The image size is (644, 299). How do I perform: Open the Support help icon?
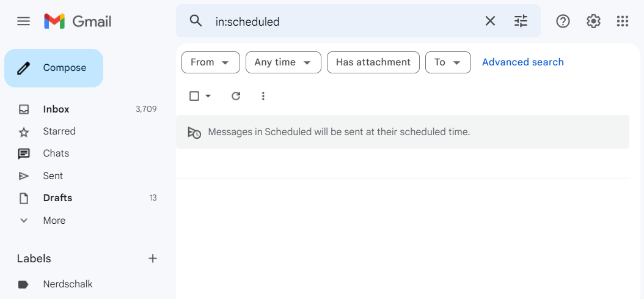click(563, 21)
